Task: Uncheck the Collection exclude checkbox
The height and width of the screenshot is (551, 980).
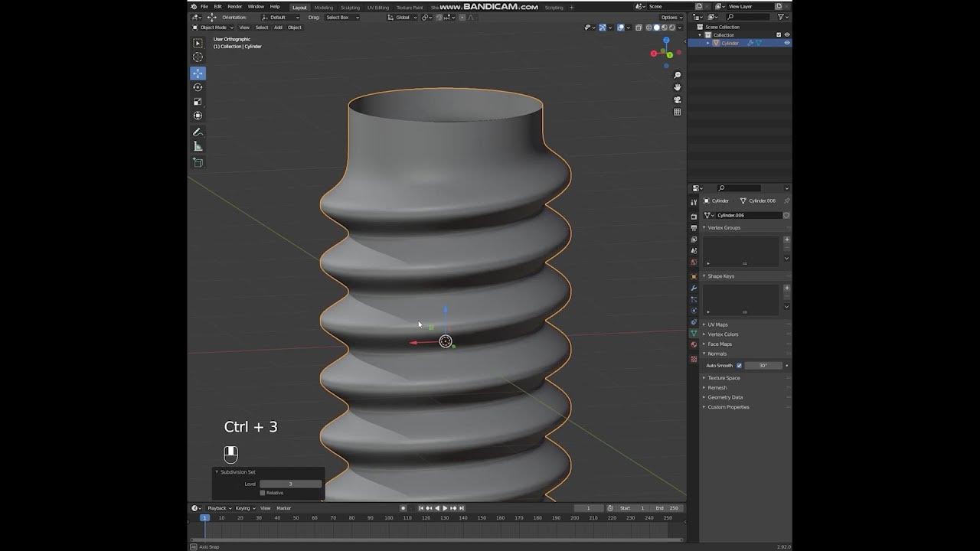Action: point(779,34)
